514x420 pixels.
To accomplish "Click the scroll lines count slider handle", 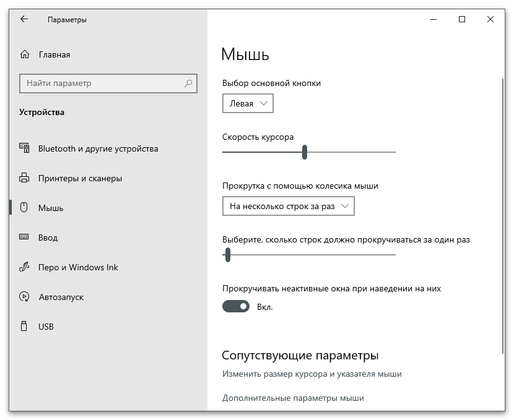I will tap(228, 254).
